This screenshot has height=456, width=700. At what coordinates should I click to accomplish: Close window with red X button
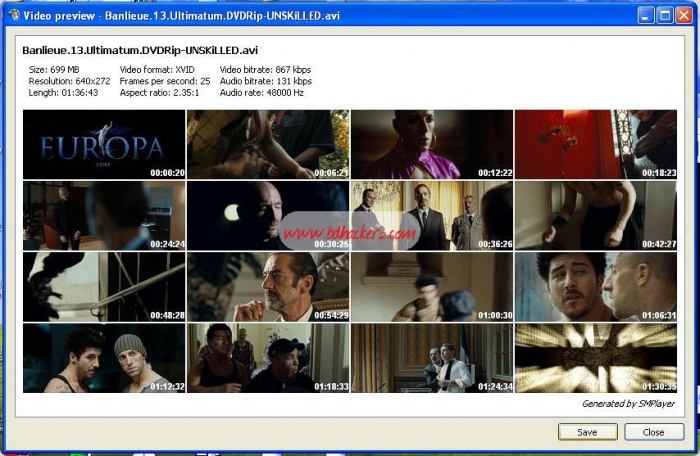coord(684,16)
